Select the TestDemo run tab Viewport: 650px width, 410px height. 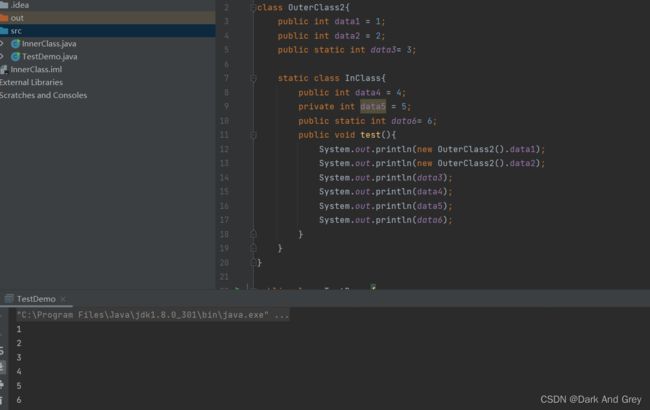pyautogui.click(x=36, y=299)
